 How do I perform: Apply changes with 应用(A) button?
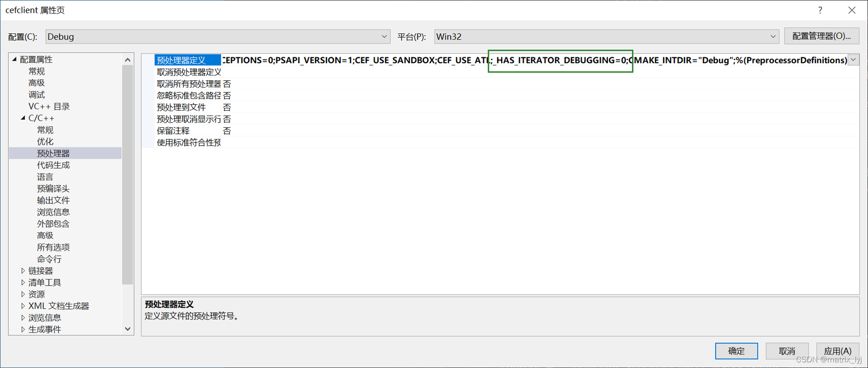coord(838,351)
